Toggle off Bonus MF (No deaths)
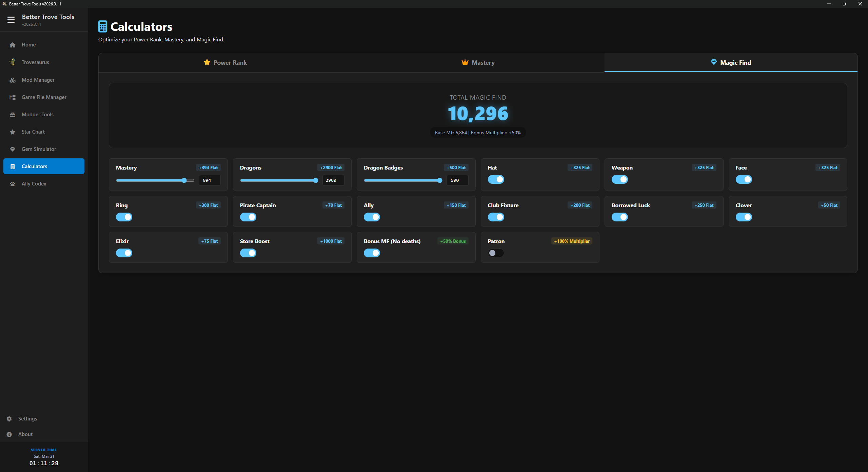The image size is (868, 472). click(x=372, y=253)
